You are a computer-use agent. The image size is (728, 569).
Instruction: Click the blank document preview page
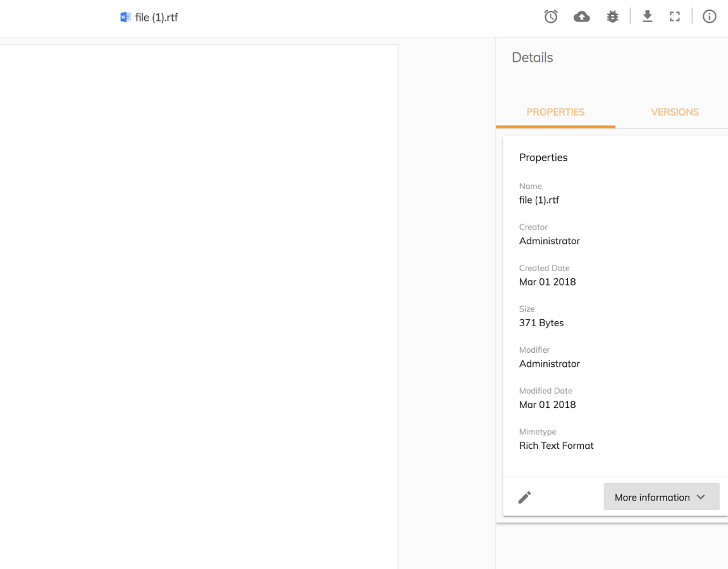[199, 307]
